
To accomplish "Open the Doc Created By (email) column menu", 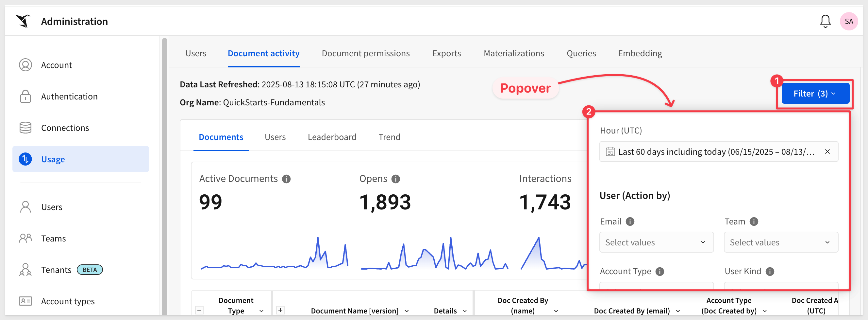I will point(678,311).
